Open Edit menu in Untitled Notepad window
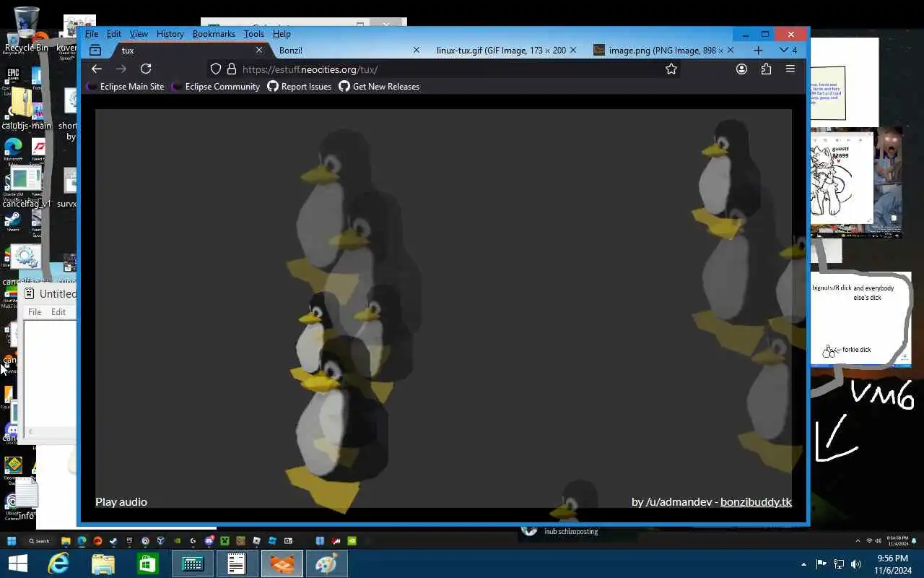The image size is (924, 578). 58,312
